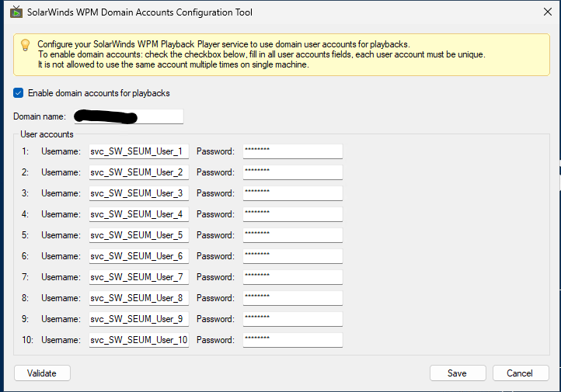Click the Domain name input field
Image resolution: width=561 pixels, height=392 pixels.
[x=128, y=116]
